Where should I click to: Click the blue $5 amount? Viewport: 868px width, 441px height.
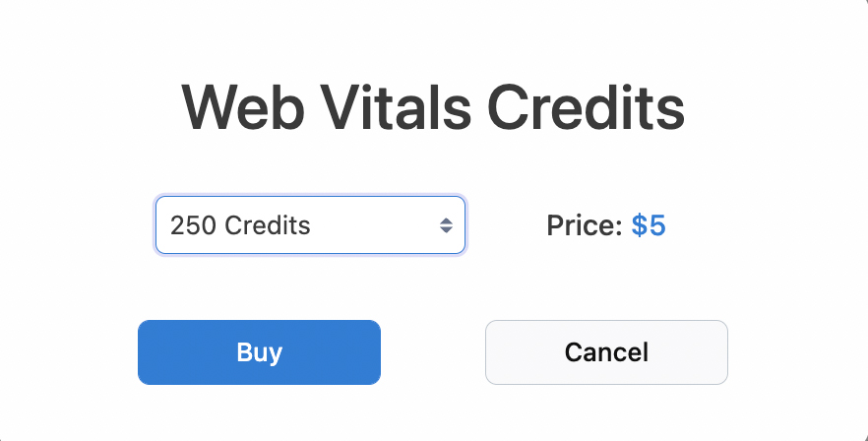click(649, 225)
